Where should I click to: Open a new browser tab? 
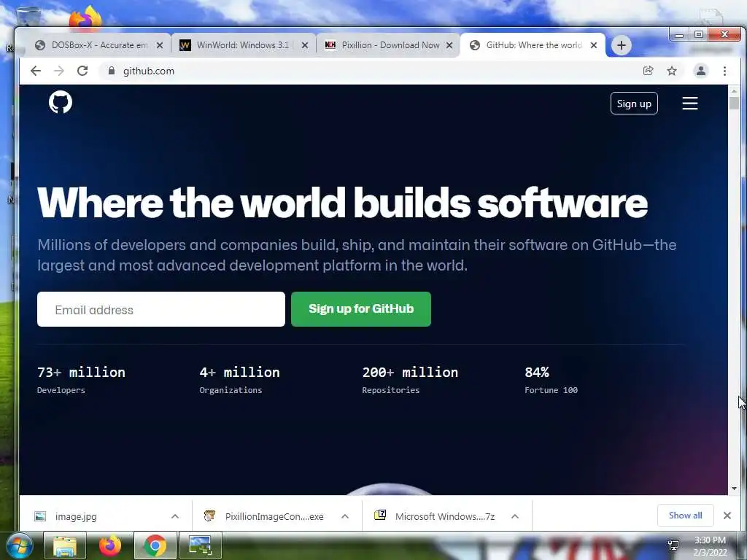(x=622, y=45)
